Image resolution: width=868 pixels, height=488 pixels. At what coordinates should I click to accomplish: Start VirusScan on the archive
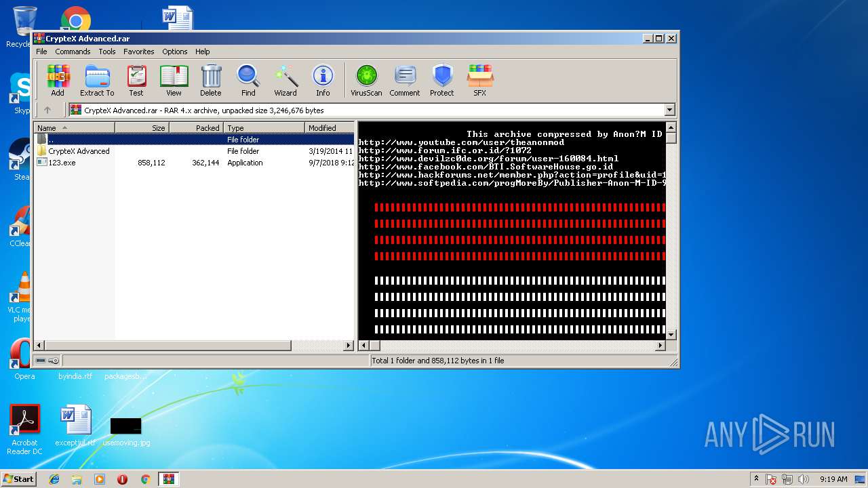(x=366, y=81)
